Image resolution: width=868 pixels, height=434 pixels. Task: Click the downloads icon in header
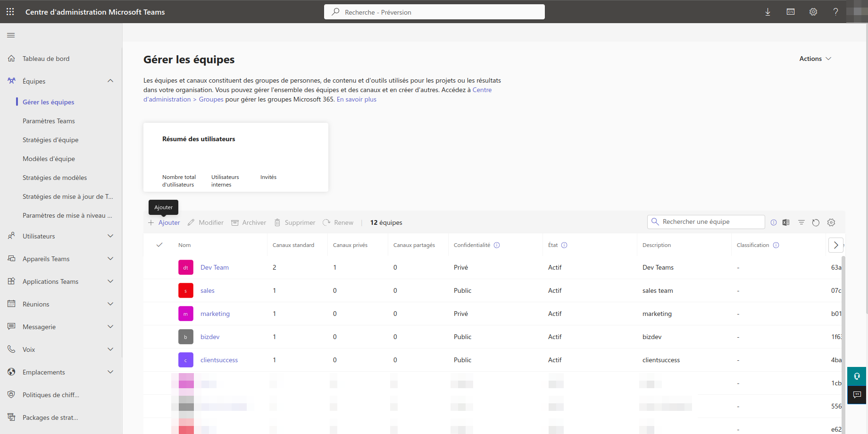(x=768, y=12)
